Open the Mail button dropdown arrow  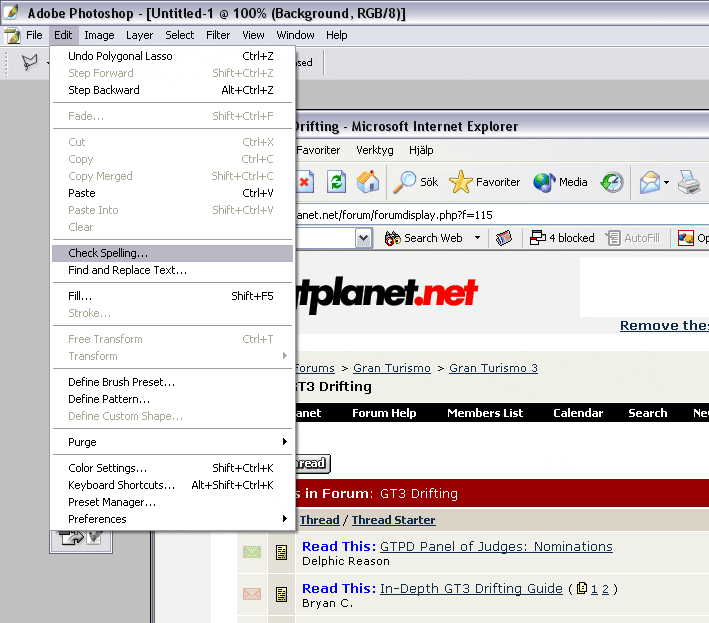666,183
